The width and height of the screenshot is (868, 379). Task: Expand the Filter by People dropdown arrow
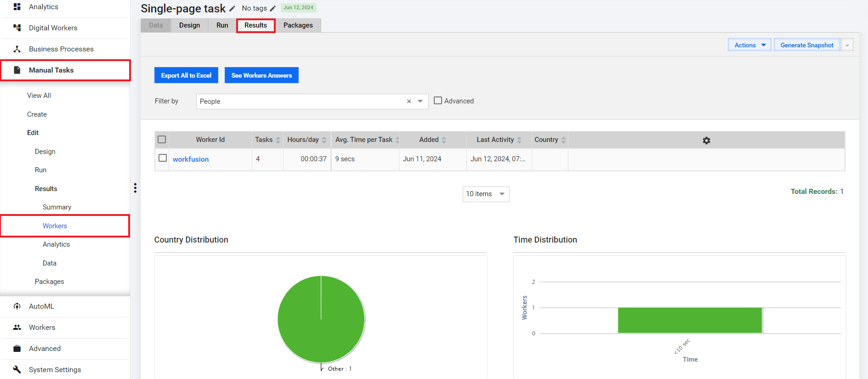[420, 102]
